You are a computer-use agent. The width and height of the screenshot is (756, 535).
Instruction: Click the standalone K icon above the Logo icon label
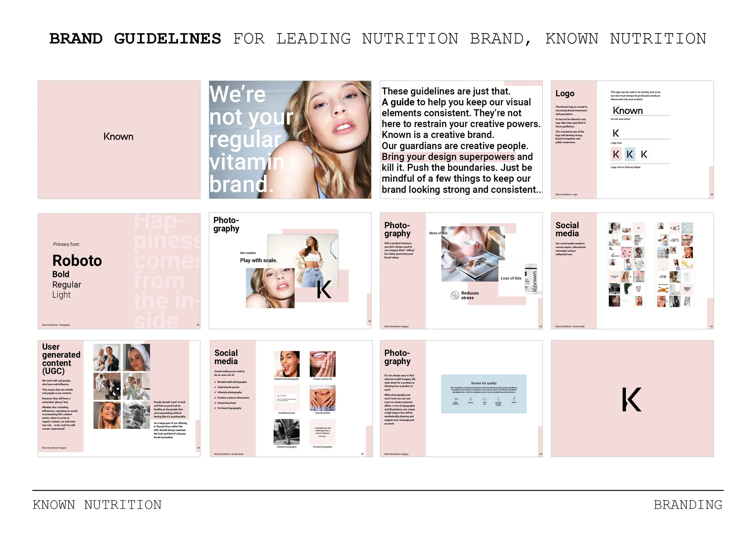[615, 133]
